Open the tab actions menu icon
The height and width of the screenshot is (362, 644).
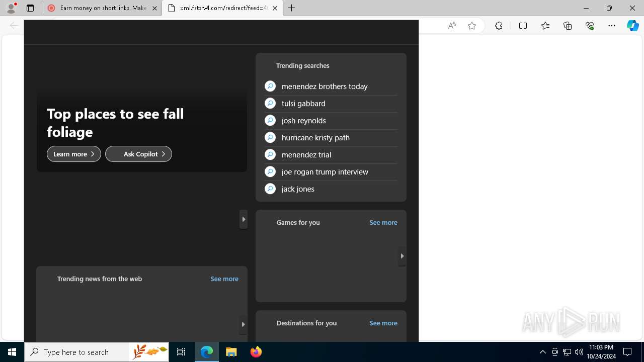[30, 8]
